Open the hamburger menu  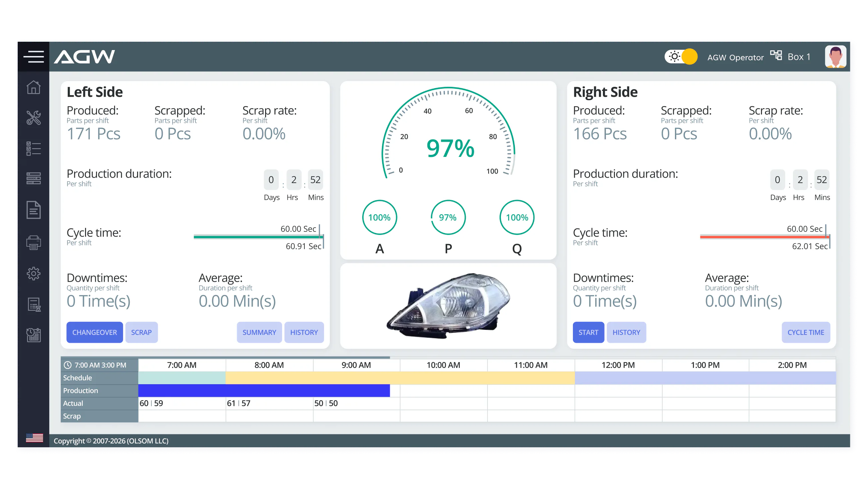(x=33, y=56)
